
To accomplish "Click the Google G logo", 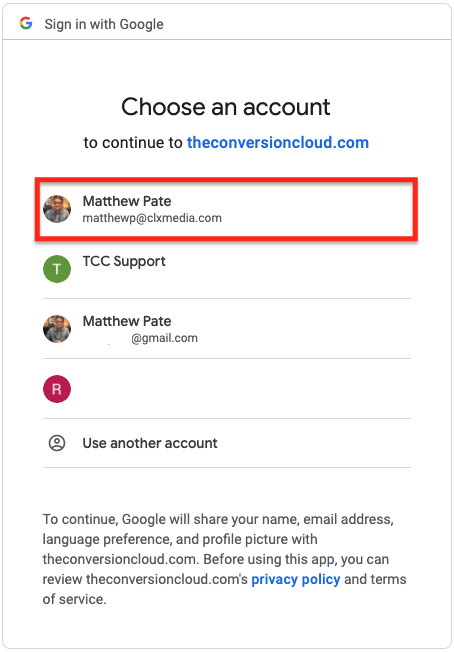I will tap(26, 23).
